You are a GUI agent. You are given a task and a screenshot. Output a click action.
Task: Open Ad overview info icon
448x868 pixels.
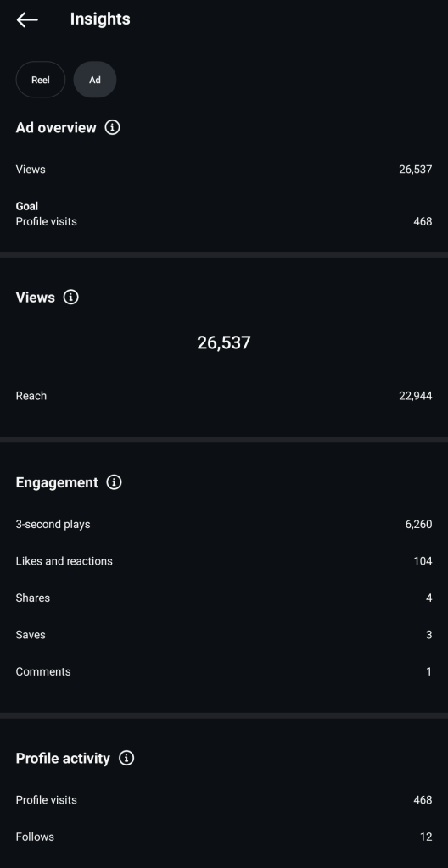pyautogui.click(x=113, y=127)
